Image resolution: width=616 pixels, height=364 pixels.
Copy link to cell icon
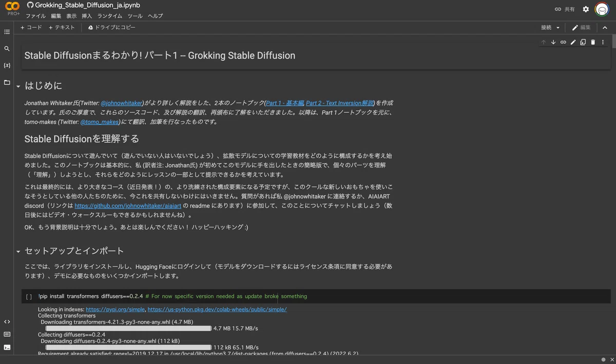[563, 42]
